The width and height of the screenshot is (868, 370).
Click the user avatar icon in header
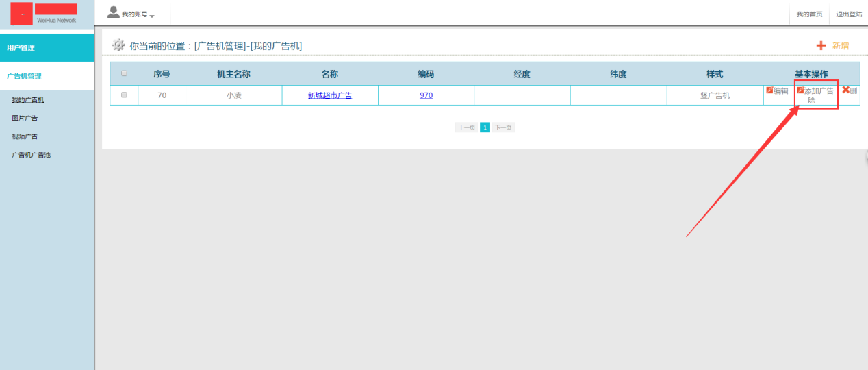coord(114,12)
